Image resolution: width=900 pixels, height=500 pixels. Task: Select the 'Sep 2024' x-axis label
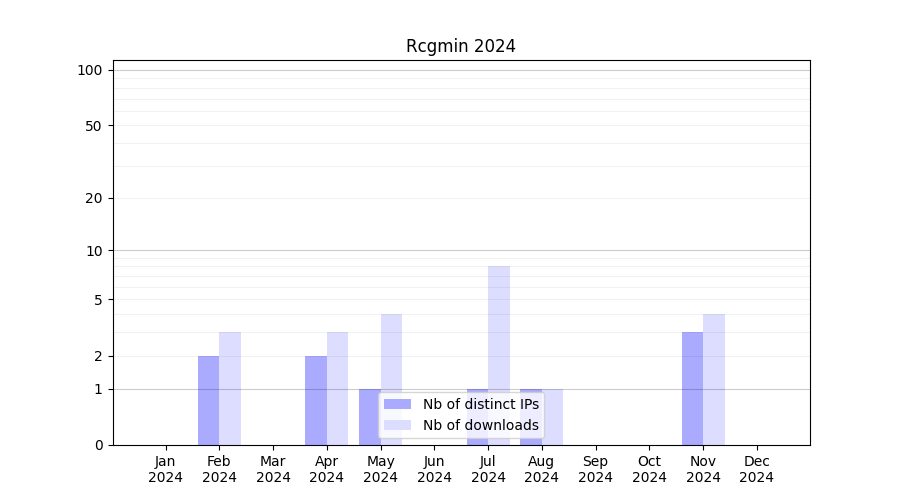click(595, 469)
